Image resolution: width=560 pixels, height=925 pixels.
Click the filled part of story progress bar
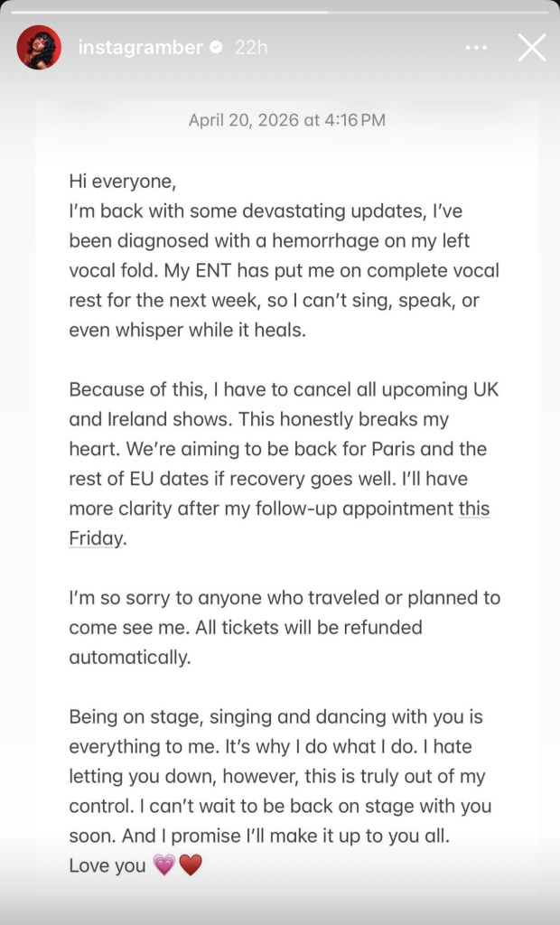coord(170,12)
